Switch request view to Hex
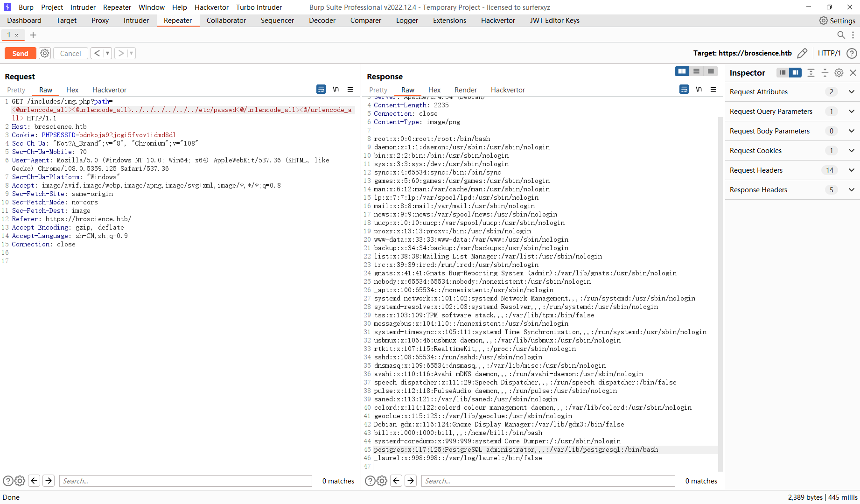Screen dimensions: 860x504 [x=72, y=90]
